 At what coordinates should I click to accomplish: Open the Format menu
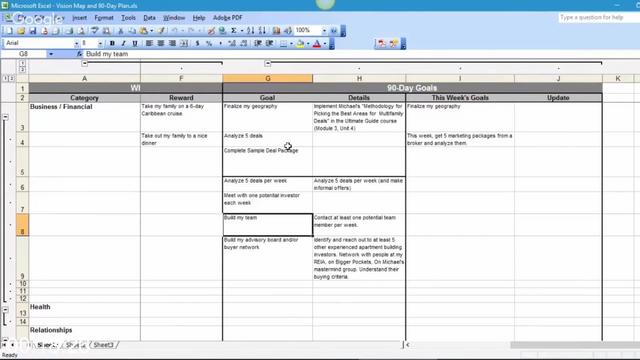(x=104, y=18)
